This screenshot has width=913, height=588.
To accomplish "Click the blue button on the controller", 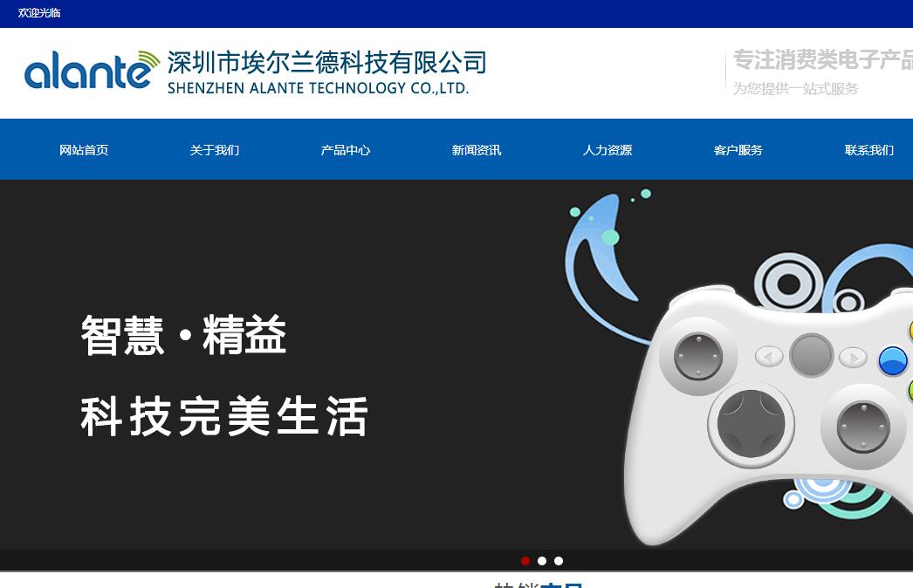I will pyautogui.click(x=892, y=360).
